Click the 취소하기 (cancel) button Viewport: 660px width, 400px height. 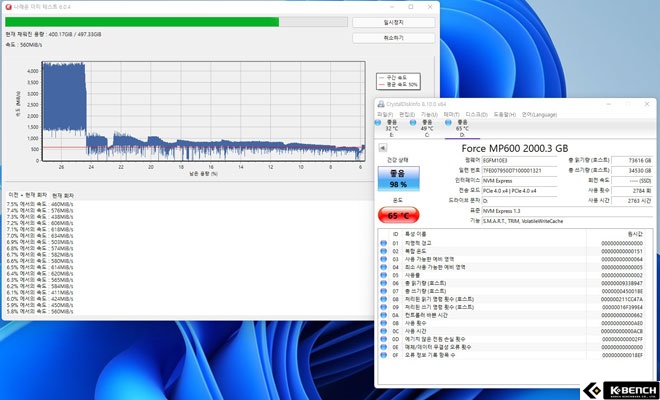point(393,38)
